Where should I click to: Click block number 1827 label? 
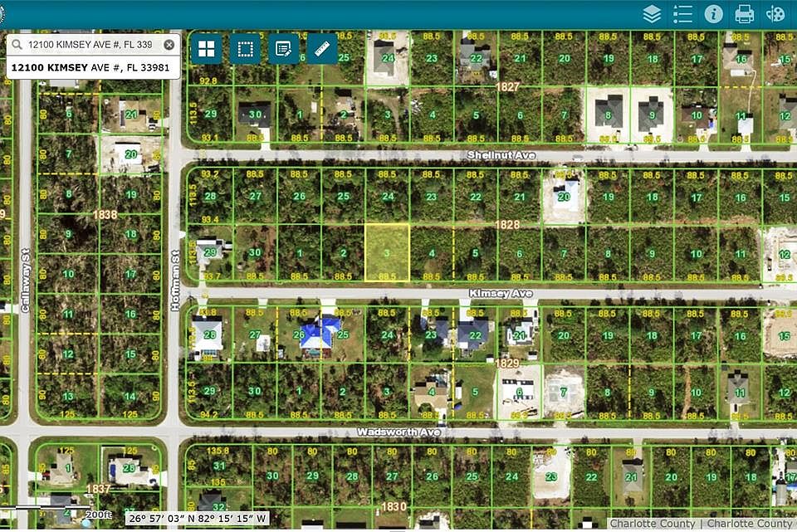[x=507, y=87]
